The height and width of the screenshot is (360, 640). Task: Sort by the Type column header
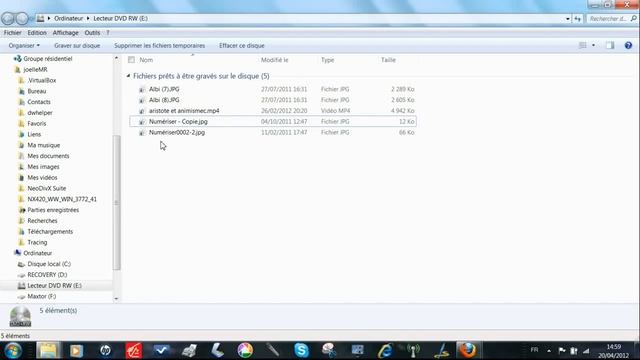[x=327, y=60]
